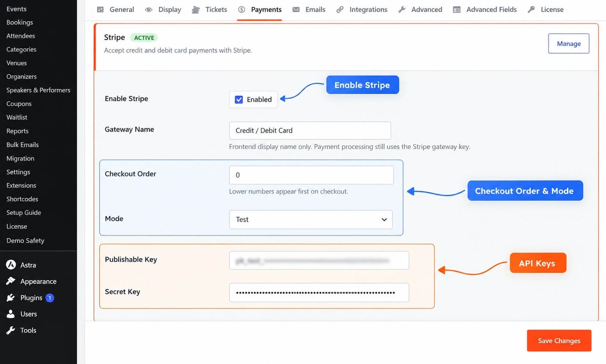Open Venues in the sidebar
This screenshot has height=364, width=606.
coord(17,63)
